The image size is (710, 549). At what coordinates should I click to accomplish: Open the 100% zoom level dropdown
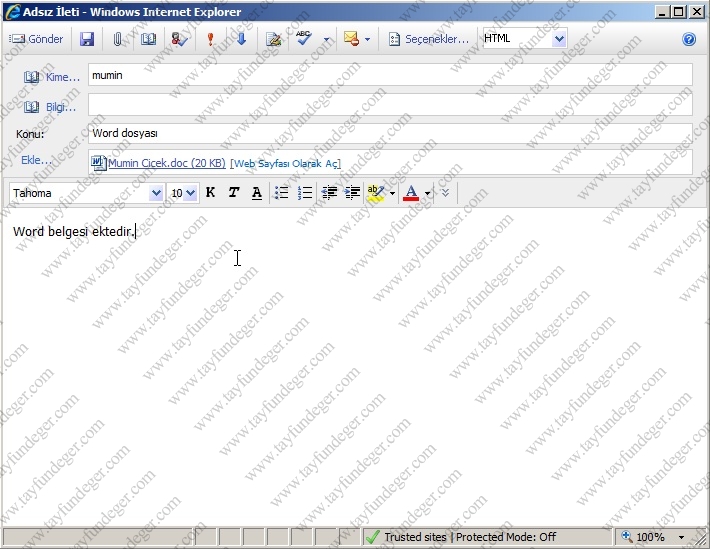(x=681, y=538)
